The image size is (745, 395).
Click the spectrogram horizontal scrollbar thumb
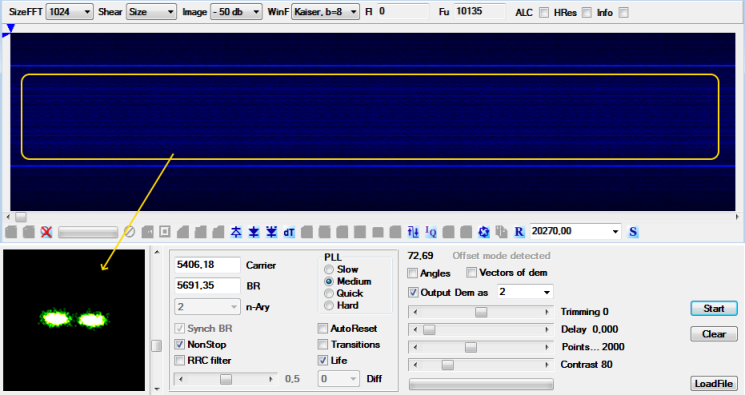coord(21,217)
